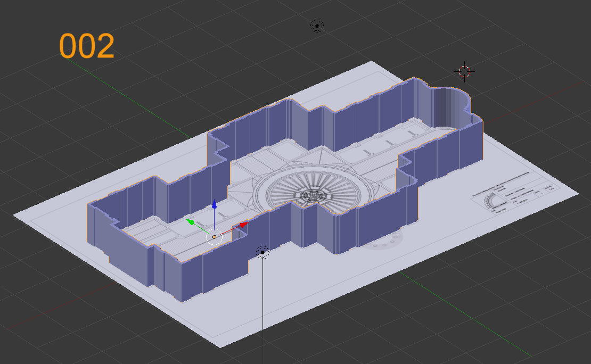This screenshot has height=364, width=591.
Task: Select the lamp object with the vertical drop line
Action: pyautogui.click(x=262, y=252)
